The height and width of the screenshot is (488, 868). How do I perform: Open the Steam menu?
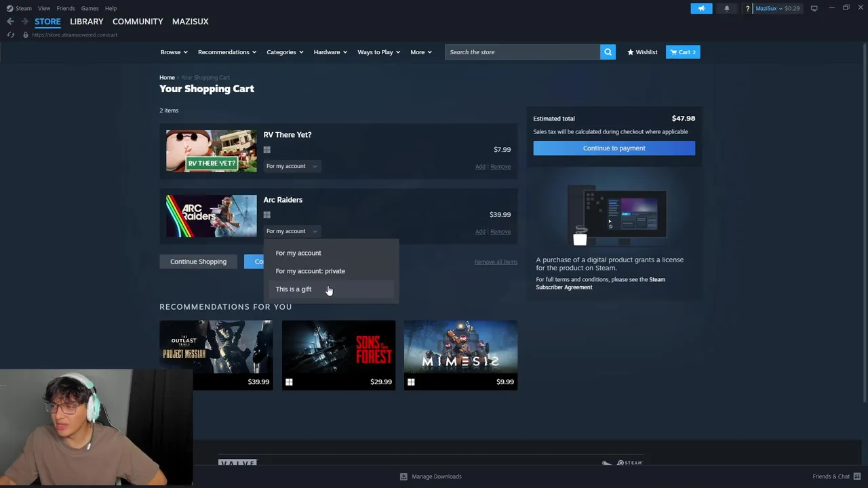[24, 8]
